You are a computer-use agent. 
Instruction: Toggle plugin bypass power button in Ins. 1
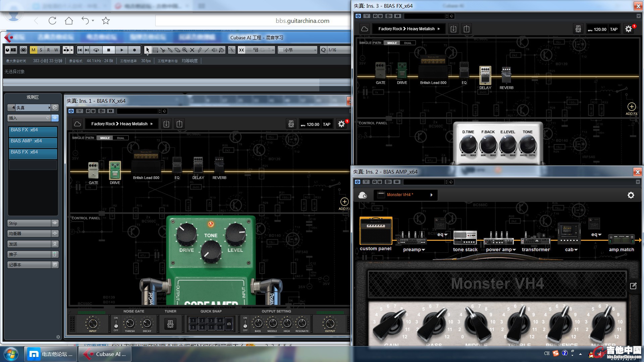(71, 111)
